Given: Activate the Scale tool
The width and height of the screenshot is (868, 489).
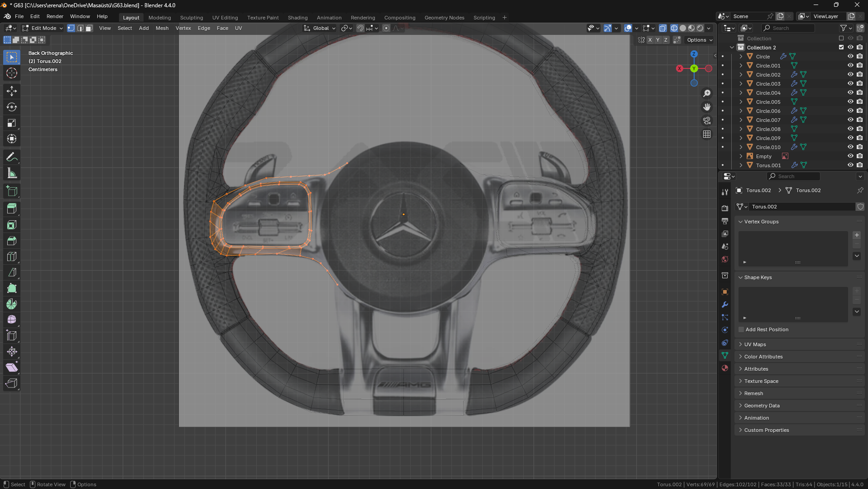Looking at the screenshot, I should (12, 123).
